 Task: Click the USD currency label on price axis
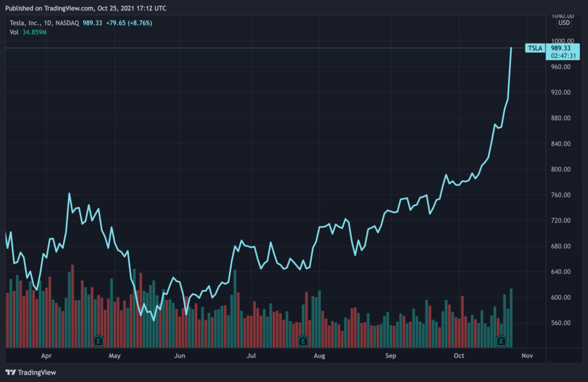click(x=564, y=23)
